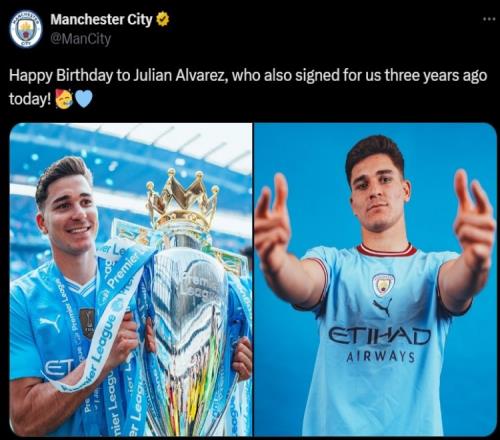This screenshot has width=500, height=440.
Task: Click the Etihad Airways logo on the shirt
Action: [x=380, y=344]
